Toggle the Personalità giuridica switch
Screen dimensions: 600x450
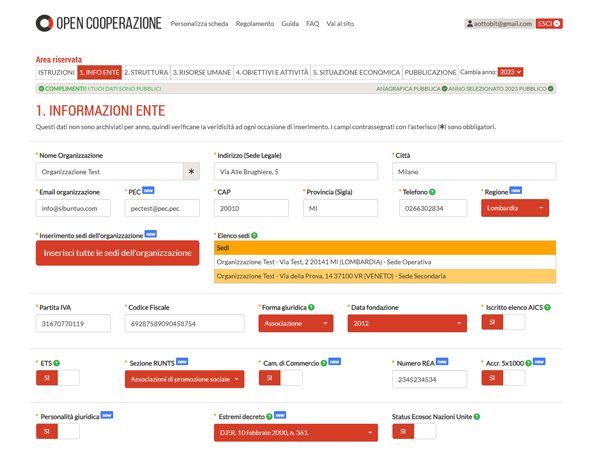point(58,431)
